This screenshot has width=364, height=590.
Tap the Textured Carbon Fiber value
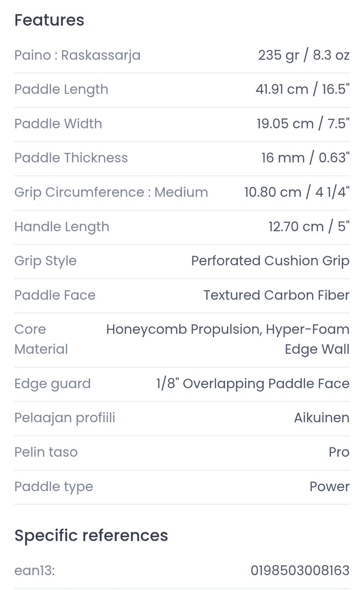[x=276, y=295]
